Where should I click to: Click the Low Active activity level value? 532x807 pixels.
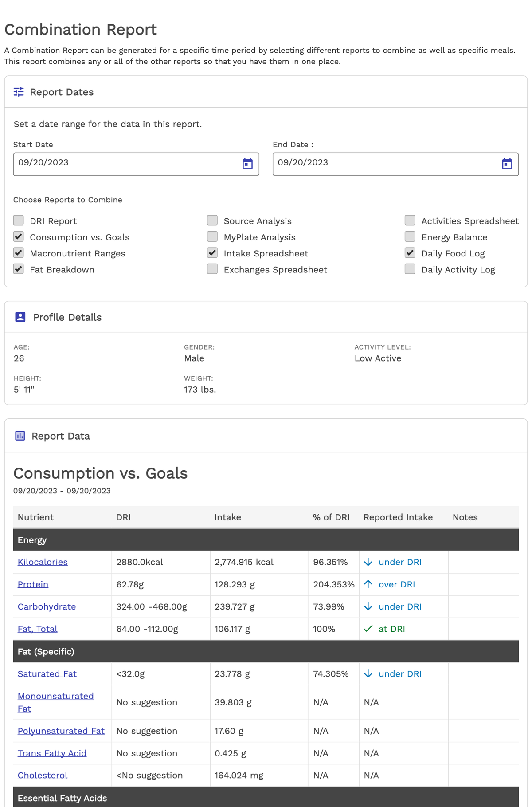click(378, 358)
